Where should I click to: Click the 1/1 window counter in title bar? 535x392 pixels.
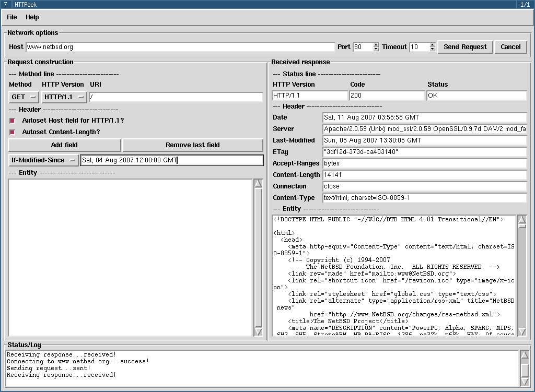tap(525, 4)
